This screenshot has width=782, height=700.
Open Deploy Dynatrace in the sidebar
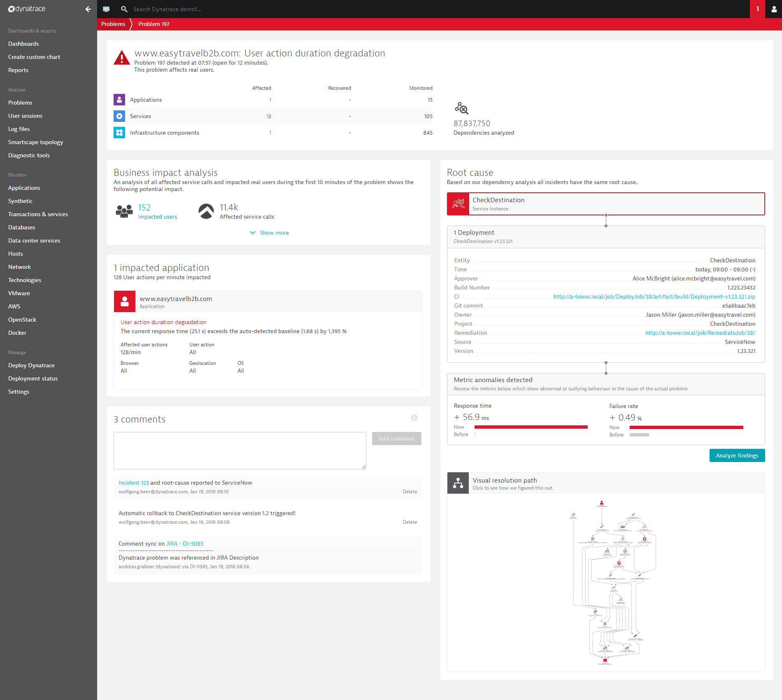[x=31, y=365]
